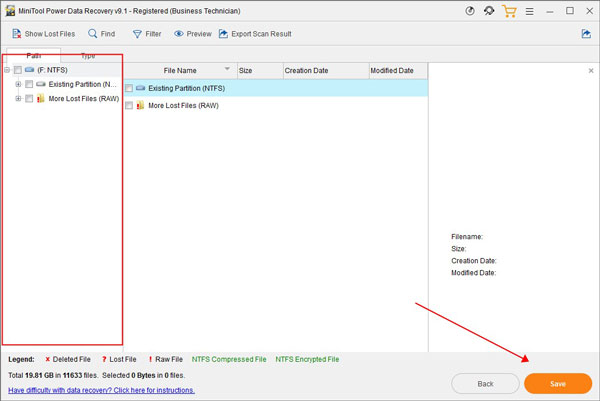Image resolution: width=600 pixels, height=401 pixels.
Task: Tick Existing Partition checkbox in tree
Action: point(29,85)
